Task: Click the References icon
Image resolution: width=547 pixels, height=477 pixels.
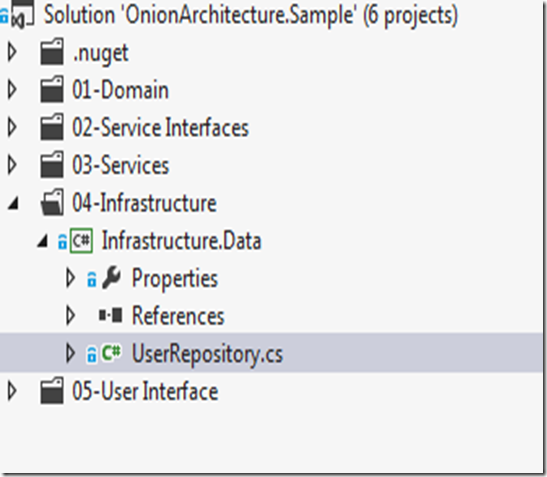Action: [x=111, y=315]
